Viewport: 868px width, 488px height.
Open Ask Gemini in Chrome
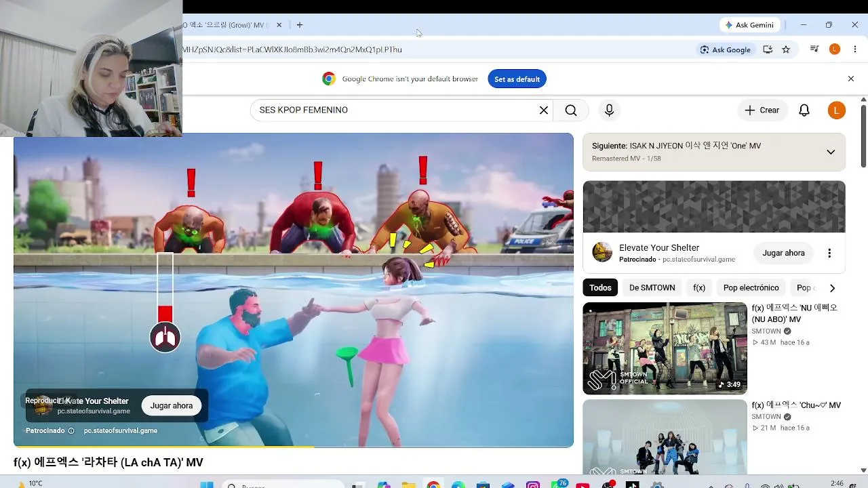pos(749,25)
